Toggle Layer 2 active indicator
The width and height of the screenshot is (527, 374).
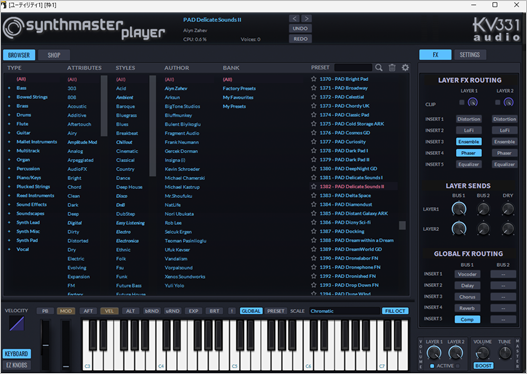pyautogui.click(x=457, y=366)
